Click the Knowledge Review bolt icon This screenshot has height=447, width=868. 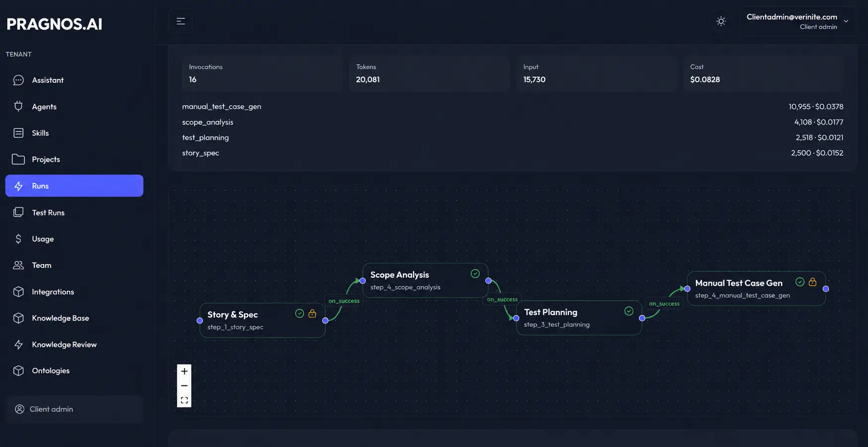[x=18, y=344]
